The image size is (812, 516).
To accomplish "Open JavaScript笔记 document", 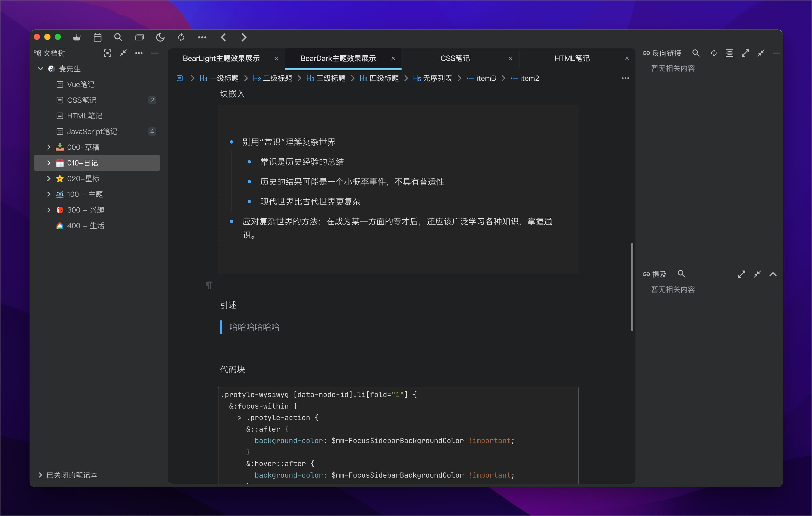I will [x=92, y=131].
